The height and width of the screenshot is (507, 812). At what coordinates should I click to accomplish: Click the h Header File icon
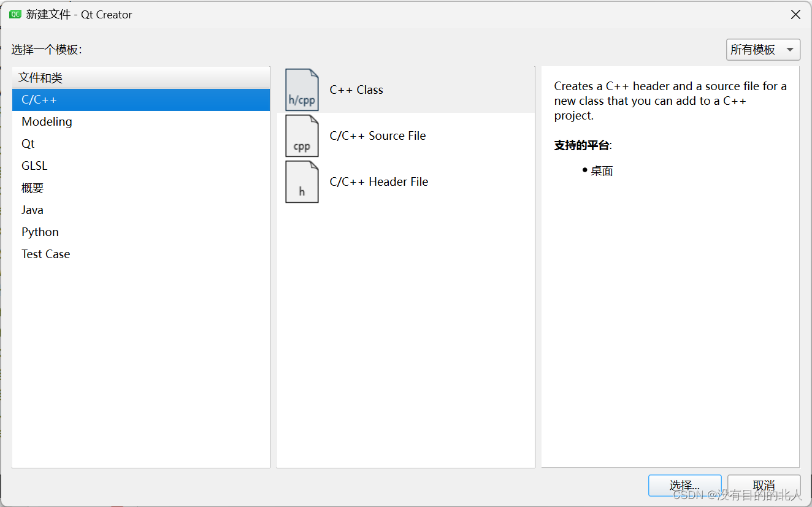302,181
